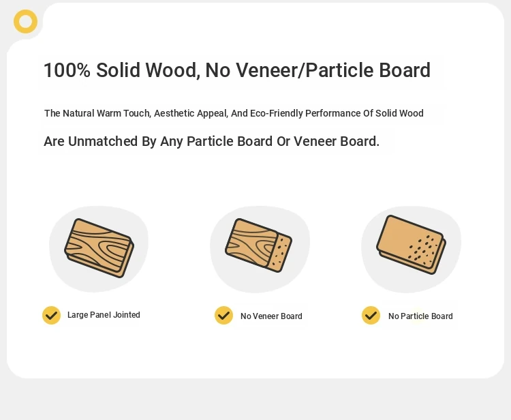Image resolution: width=511 pixels, height=420 pixels.
Task: Click the half-wood half-particle veneer board icon
Action: pos(258,245)
